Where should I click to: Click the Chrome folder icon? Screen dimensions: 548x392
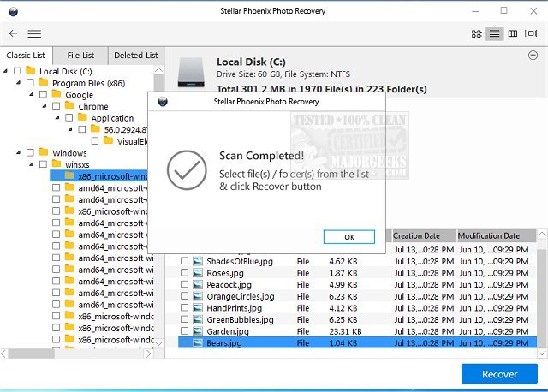pyautogui.click(x=69, y=105)
